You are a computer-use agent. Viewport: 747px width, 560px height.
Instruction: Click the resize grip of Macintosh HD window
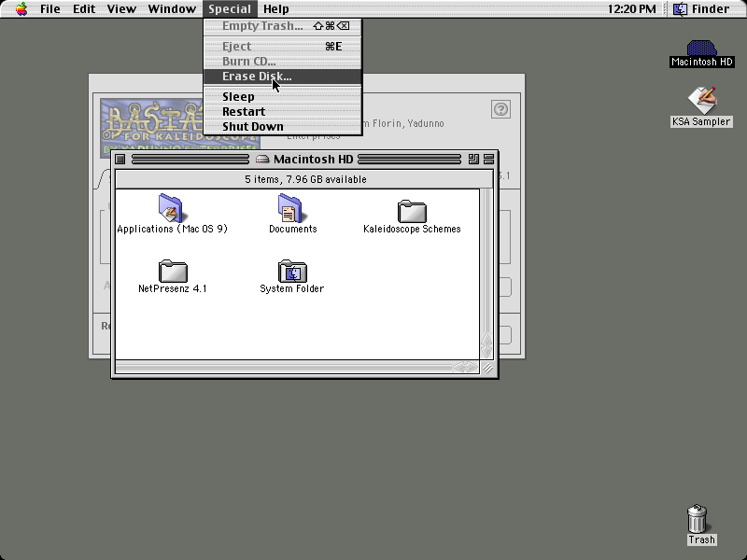[486, 368]
